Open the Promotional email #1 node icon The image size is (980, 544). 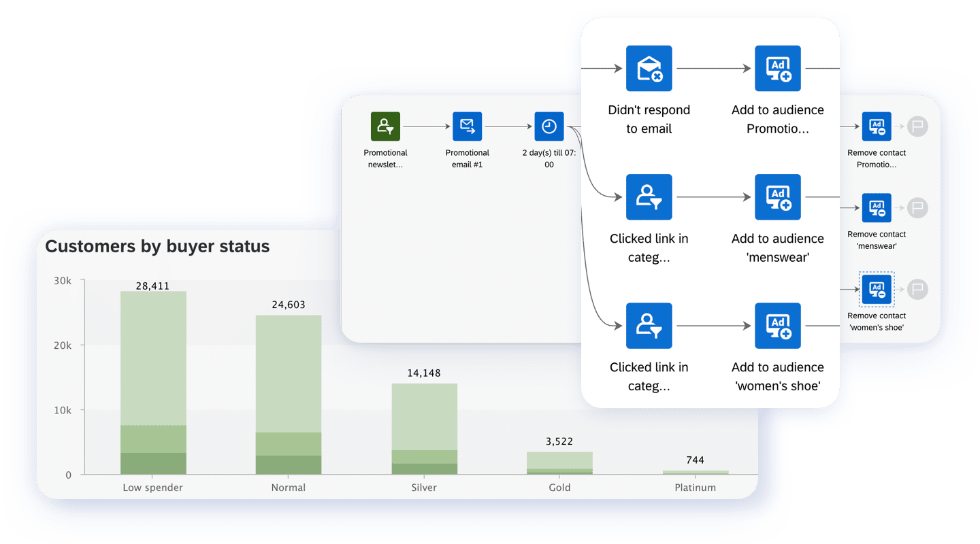click(467, 126)
